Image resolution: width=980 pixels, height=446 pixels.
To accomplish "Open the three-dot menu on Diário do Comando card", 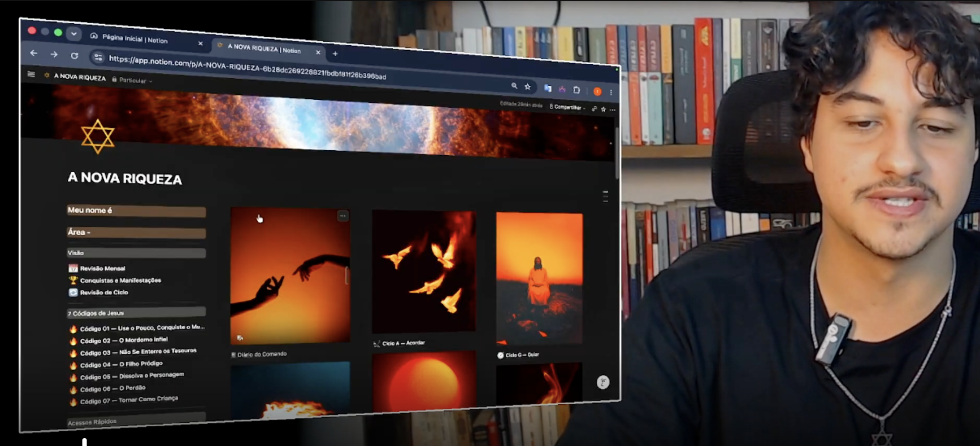I will pyautogui.click(x=343, y=216).
